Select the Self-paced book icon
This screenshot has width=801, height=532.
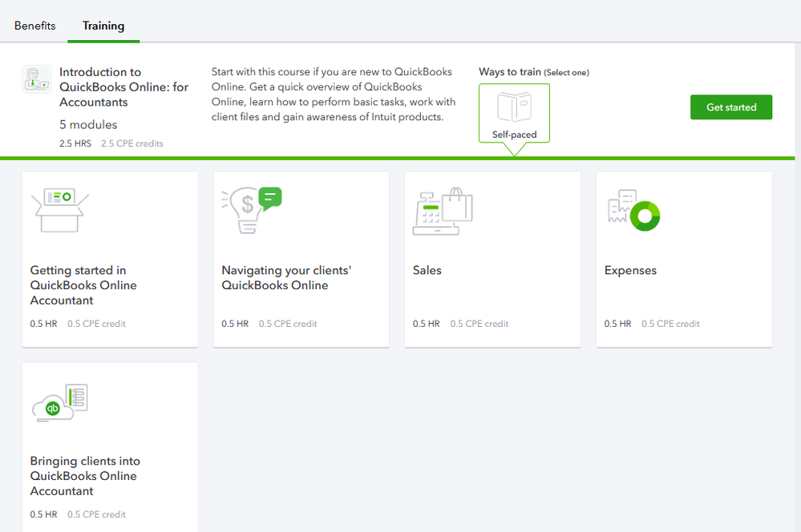point(514,108)
